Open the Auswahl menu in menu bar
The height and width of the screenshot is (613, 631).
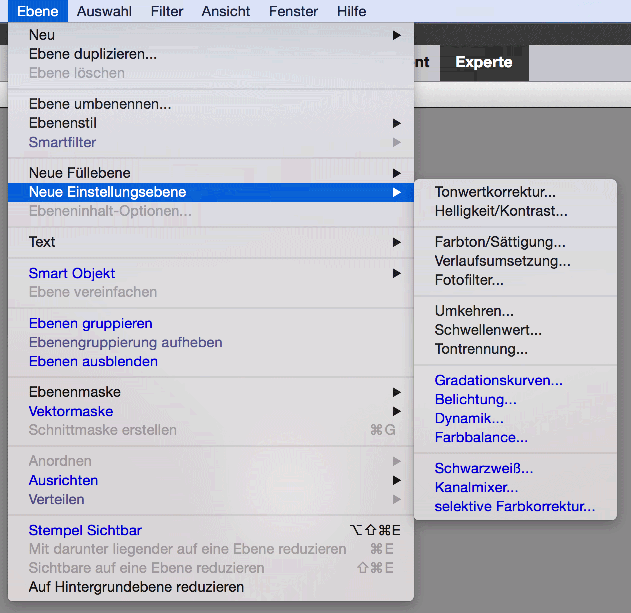104,12
